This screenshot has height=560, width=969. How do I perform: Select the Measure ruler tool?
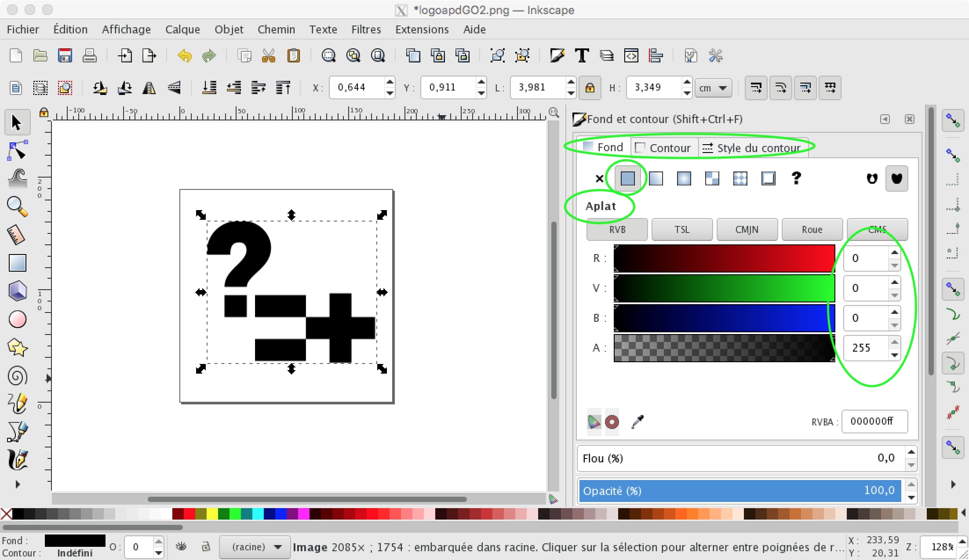tap(17, 235)
